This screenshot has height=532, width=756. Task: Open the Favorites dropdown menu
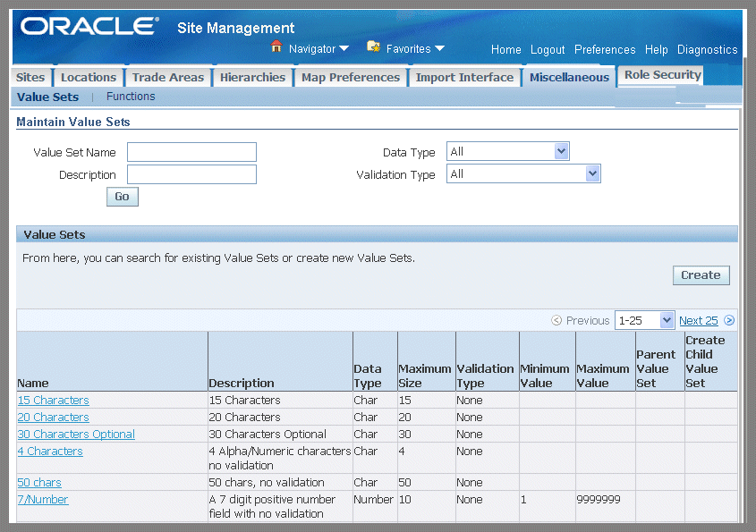415,48
